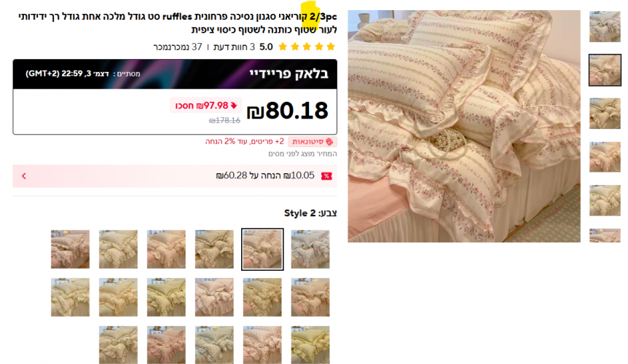628x364 pixels.
Task: Open the third gallery thumbnail image
Action: point(605,114)
